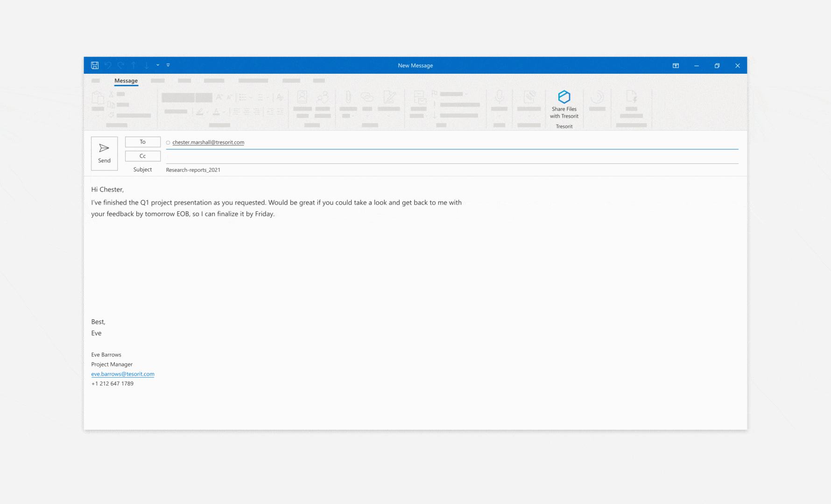Undo the last action in the title bar
The height and width of the screenshot is (504, 831).
point(108,65)
